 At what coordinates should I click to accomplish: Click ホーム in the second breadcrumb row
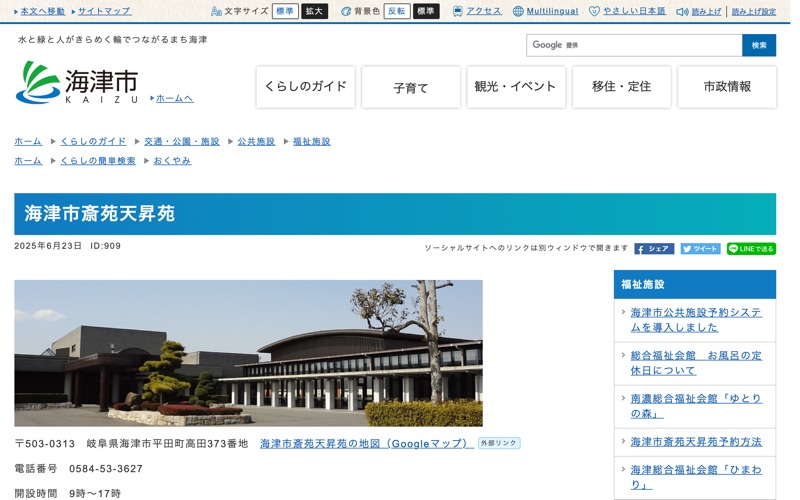[x=28, y=161]
